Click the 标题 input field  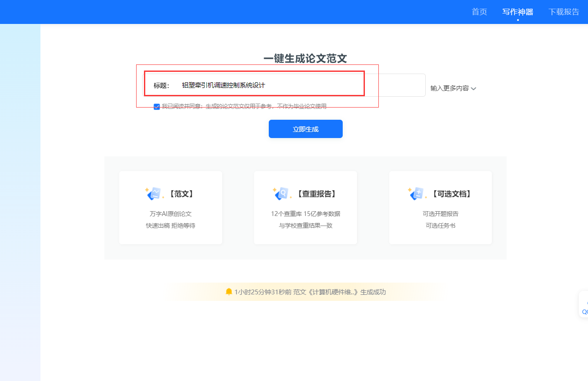[x=285, y=85]
